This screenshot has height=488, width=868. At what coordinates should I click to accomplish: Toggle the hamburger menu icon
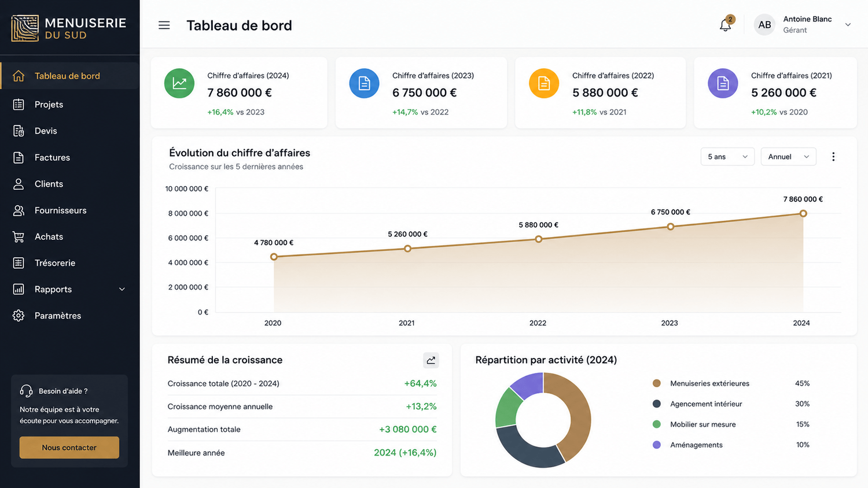click(x=164, y=25)
